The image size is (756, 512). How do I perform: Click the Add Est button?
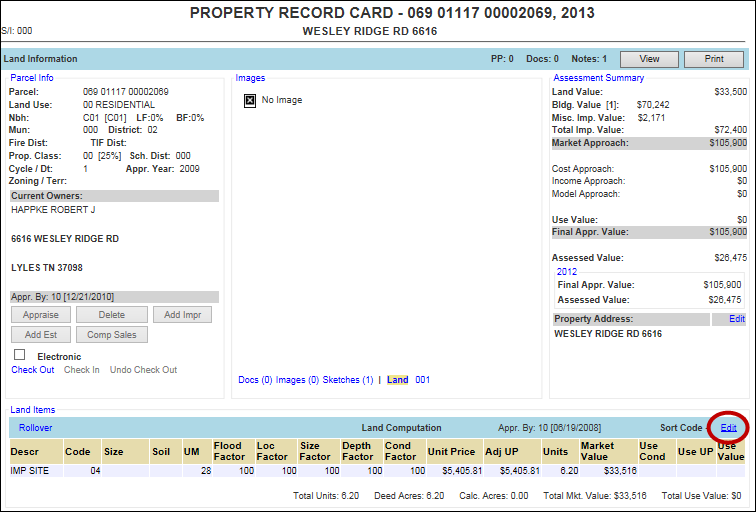pyautogui.click(x=40, y=335)
